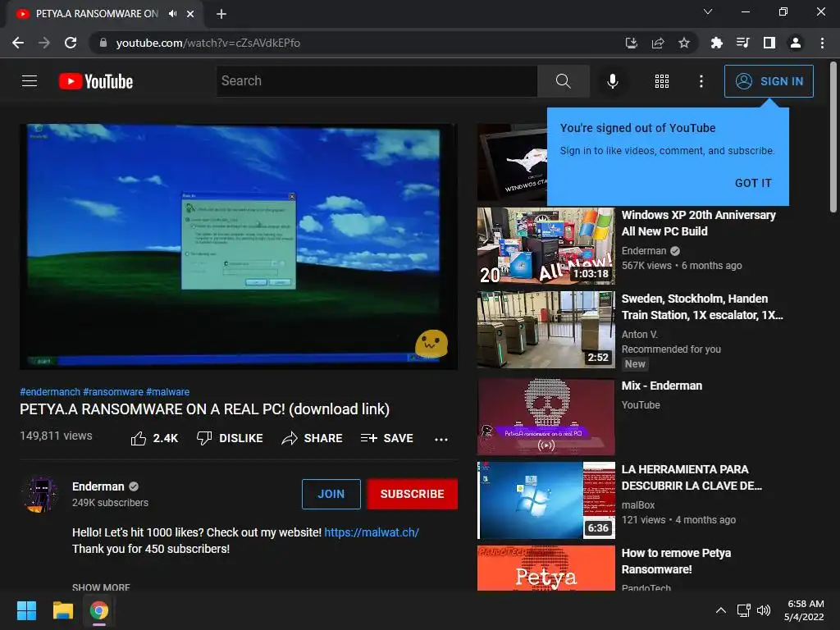Open Enderman channel avatar
The image size is (840, 630).
coord(41,494)
